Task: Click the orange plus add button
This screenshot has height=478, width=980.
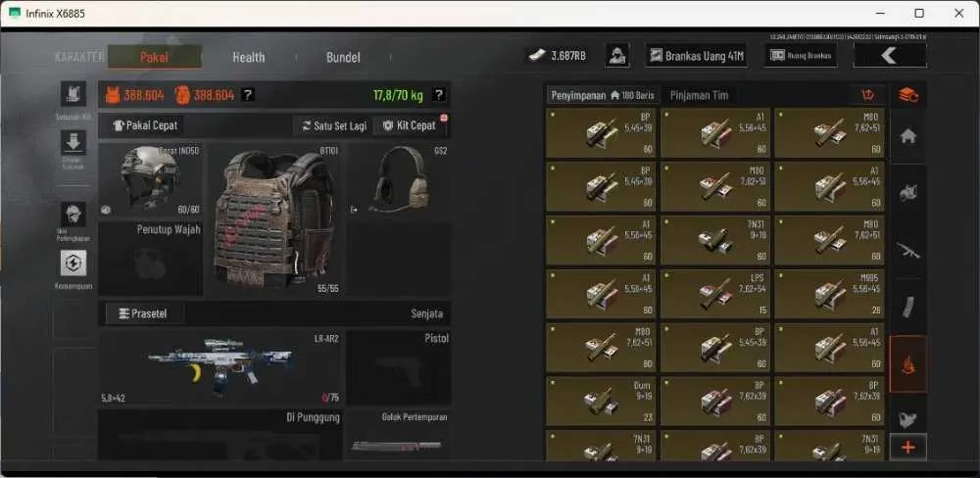Action: 908,448
